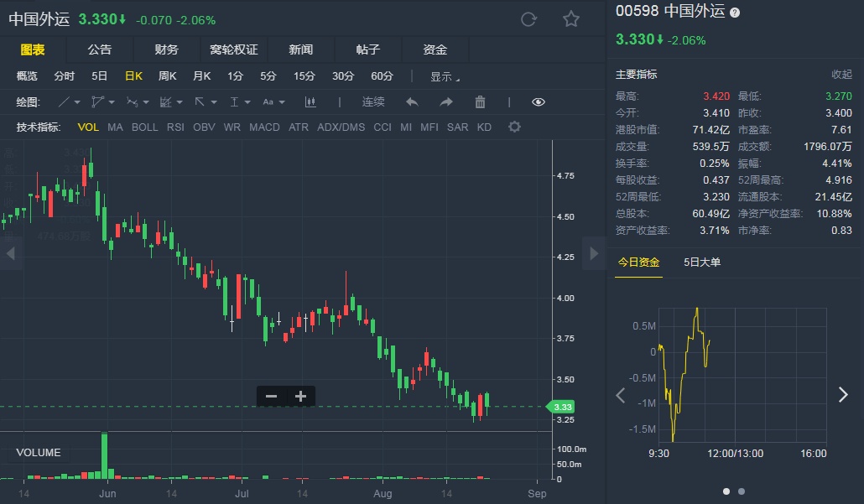The image size is (864, 504).
Task: Select the arrow drawing tool
Action: coord(200,102)
